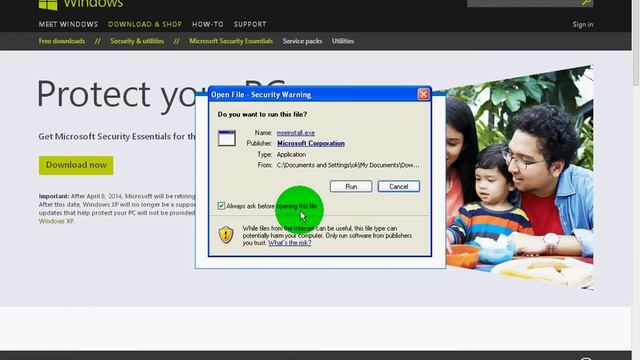Click the file path text after From:

click(348, 165)
